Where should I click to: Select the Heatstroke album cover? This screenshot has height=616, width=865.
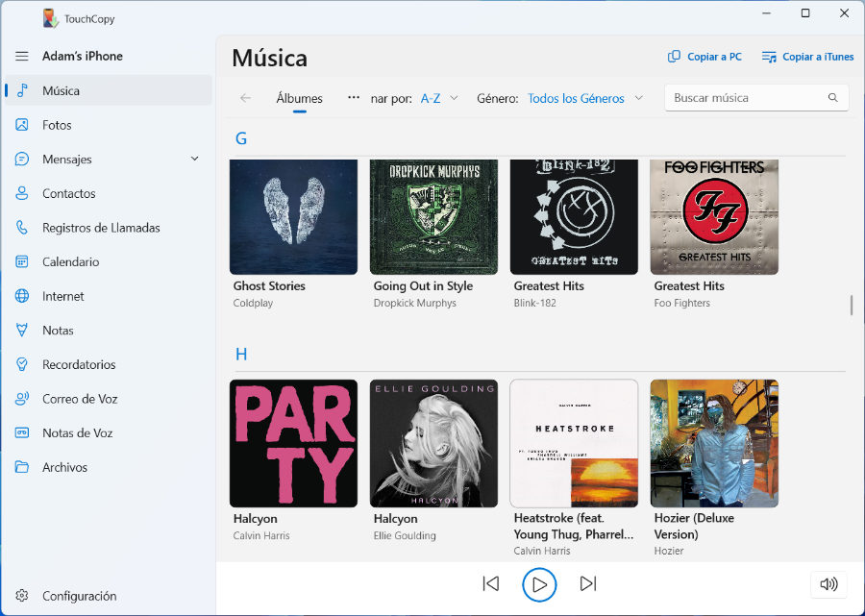[x=574, y=443]
